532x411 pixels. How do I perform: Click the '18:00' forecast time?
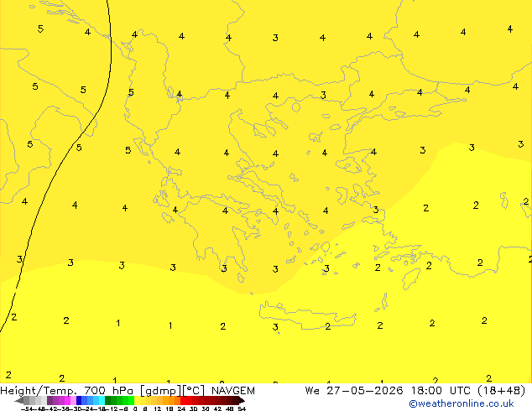tap(426, 391)
